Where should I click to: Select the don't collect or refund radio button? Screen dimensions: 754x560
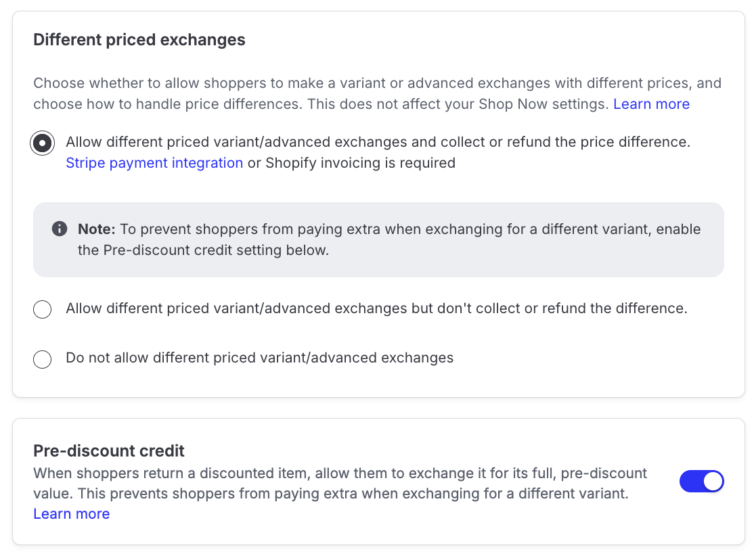click(x=43, y=310)
